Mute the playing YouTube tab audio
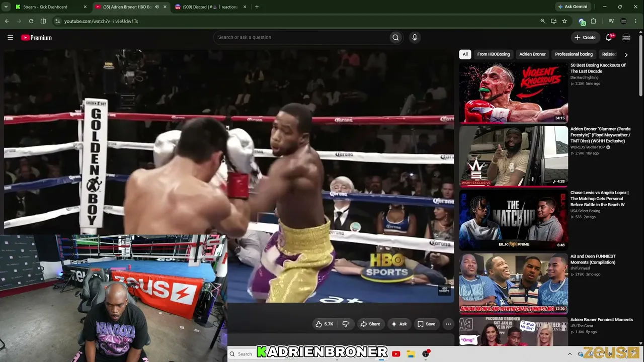 157,7
